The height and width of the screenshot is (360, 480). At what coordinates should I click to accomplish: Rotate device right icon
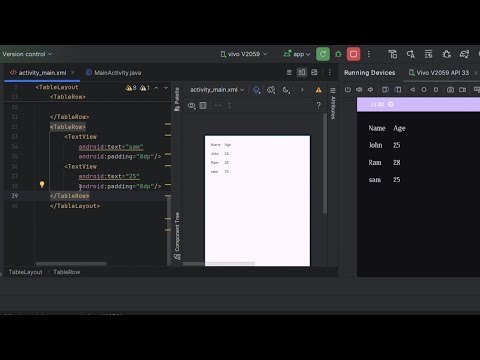click(x=398, y=90)
